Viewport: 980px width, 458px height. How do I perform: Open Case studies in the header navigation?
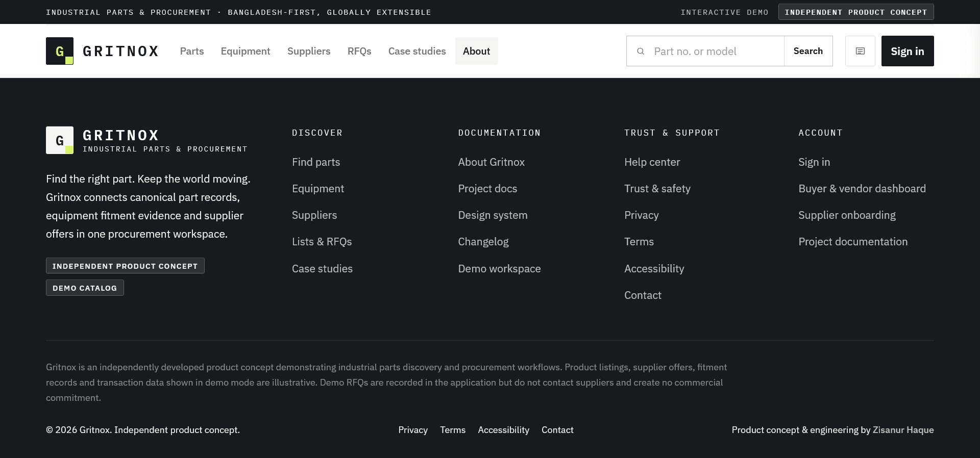417,51
